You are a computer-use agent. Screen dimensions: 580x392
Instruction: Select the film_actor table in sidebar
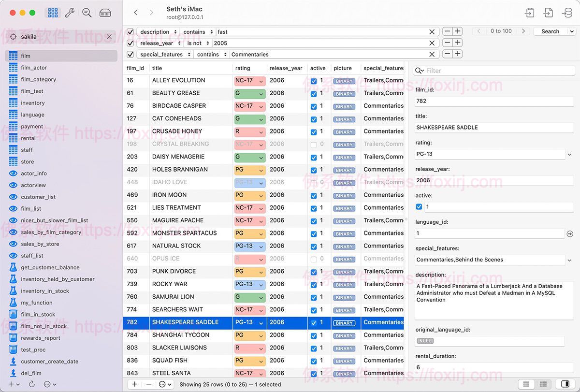click(x=34, y=68)
